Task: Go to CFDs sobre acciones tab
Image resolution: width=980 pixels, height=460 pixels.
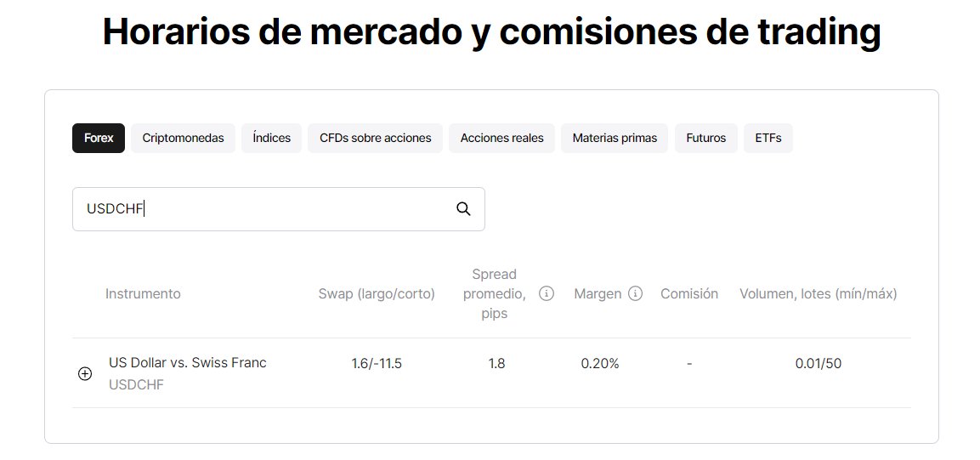Action: tap(375, 138)
